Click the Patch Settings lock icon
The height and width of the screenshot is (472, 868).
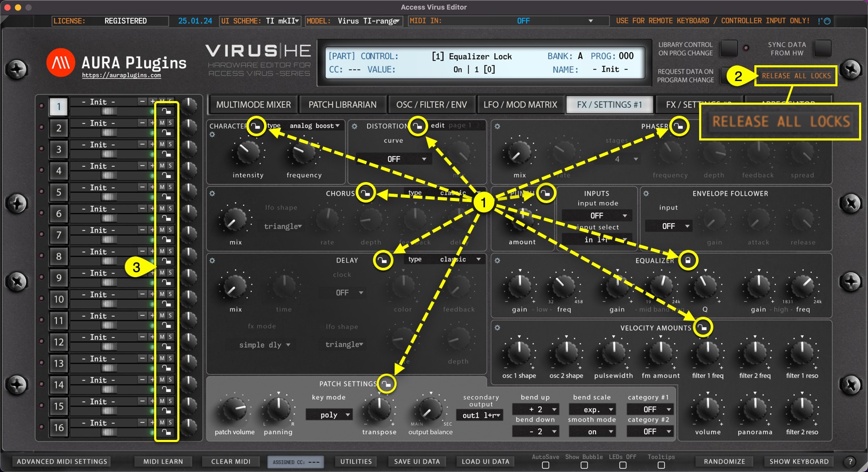point(387,384)
